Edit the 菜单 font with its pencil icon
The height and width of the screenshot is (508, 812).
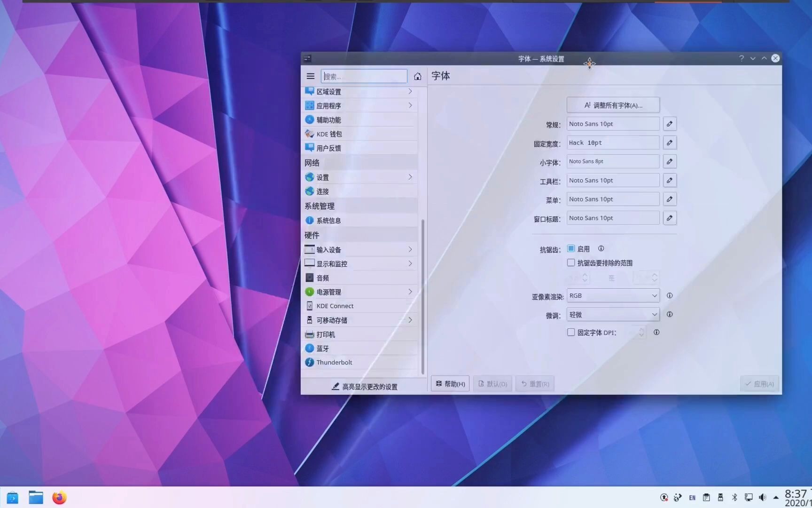click(x=669, y=199)
